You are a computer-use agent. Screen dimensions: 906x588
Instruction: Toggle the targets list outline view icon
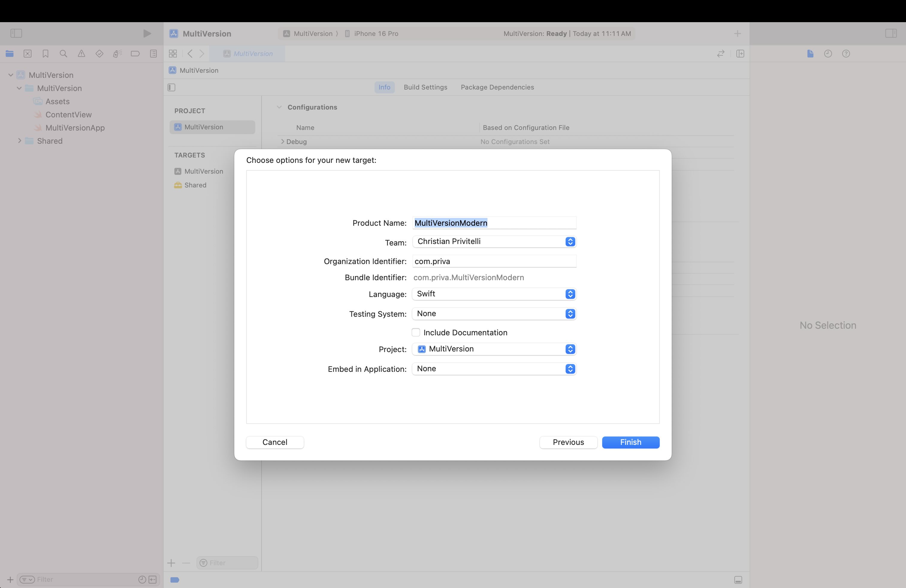[x=171, y=87]
